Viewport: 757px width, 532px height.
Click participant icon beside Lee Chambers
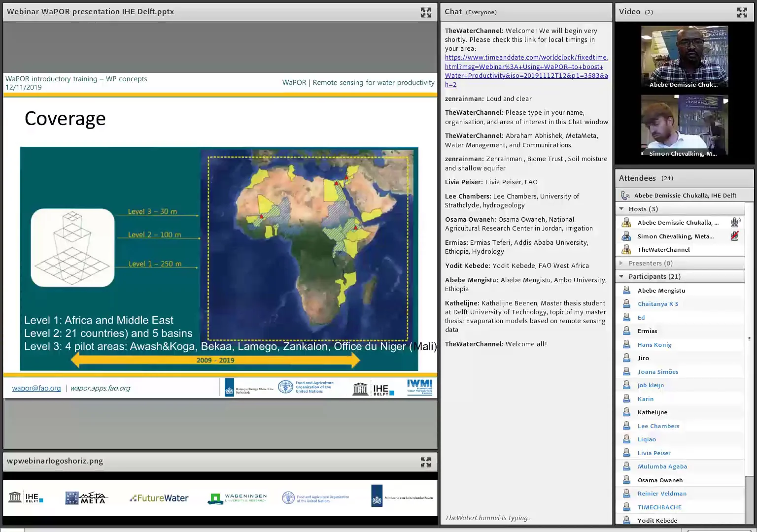(x=626, y=426)
